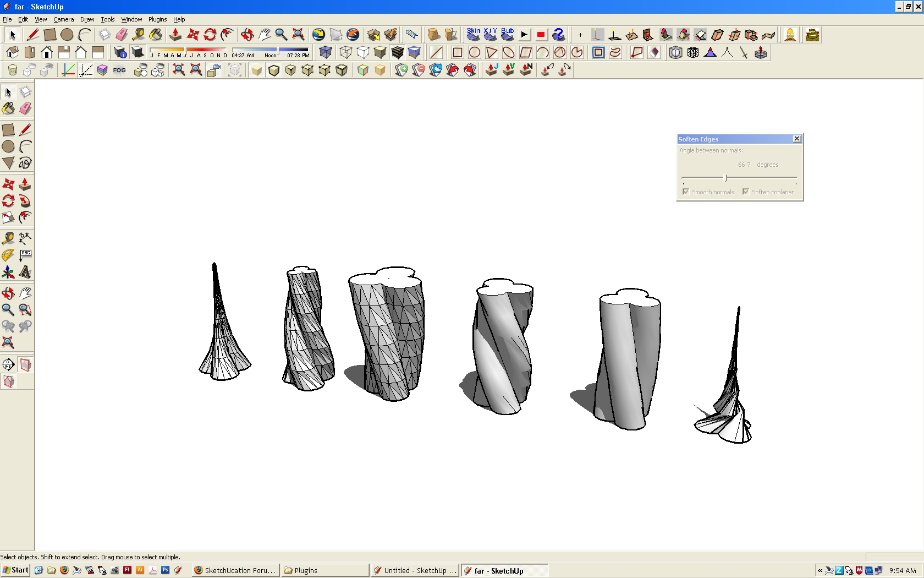Select the Freehand draw tool
The height and width of the screenshot is (578, 924).
(x=25, y=163)
